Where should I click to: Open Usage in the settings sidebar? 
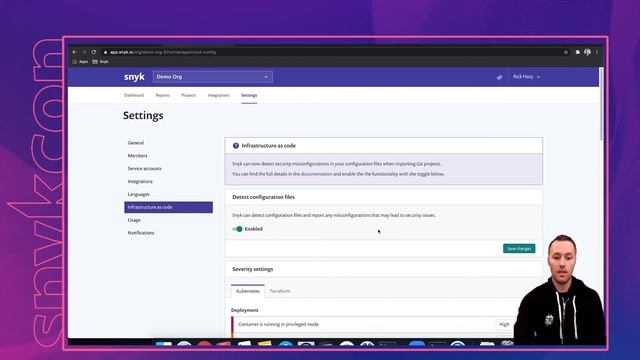[x=134, y=220]
